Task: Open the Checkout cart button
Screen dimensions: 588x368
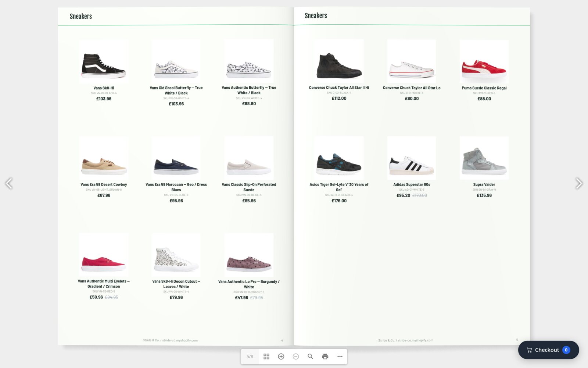Action: click(548, 350)
